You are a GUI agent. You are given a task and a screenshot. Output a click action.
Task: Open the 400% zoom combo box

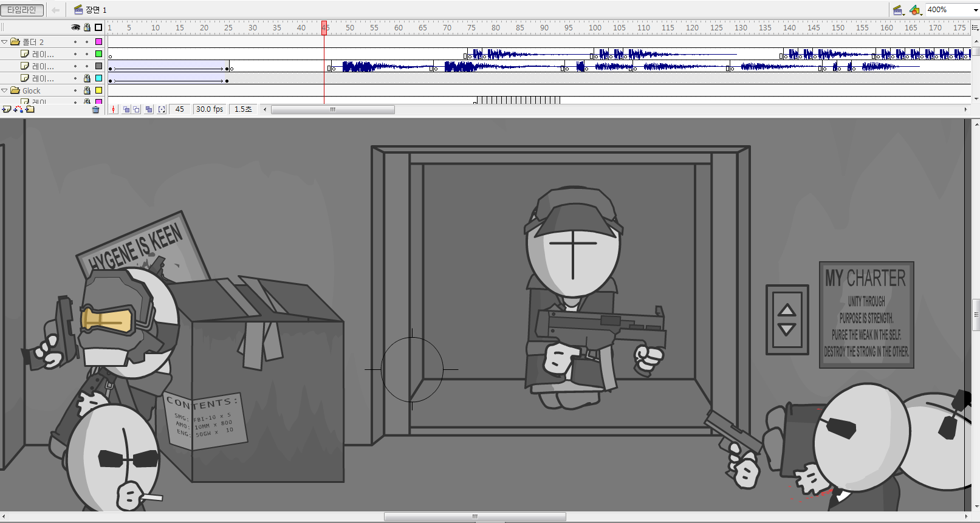click(952, 10)
